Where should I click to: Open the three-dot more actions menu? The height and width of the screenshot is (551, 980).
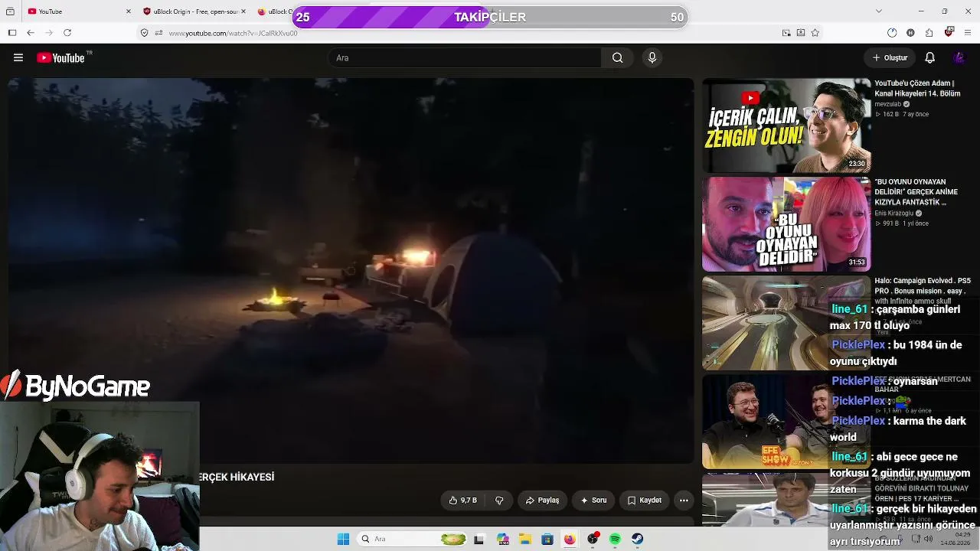[684, 500]
